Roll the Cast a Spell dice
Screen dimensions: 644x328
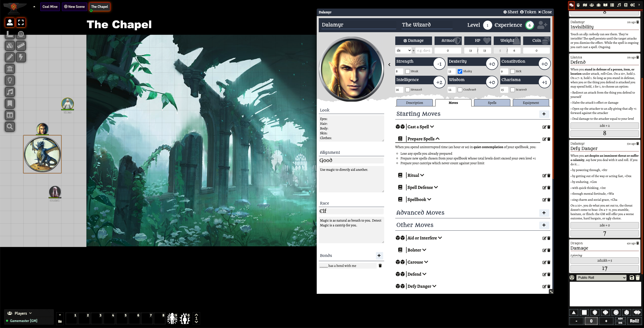click(x=400, y=127)
